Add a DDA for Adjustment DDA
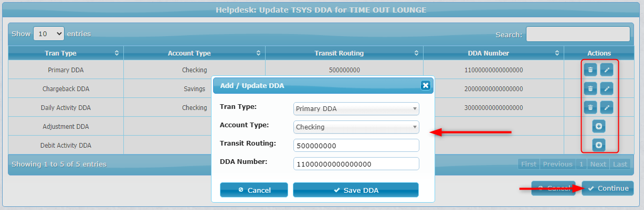This screenshot has height=210, width=644. [599, 126]
